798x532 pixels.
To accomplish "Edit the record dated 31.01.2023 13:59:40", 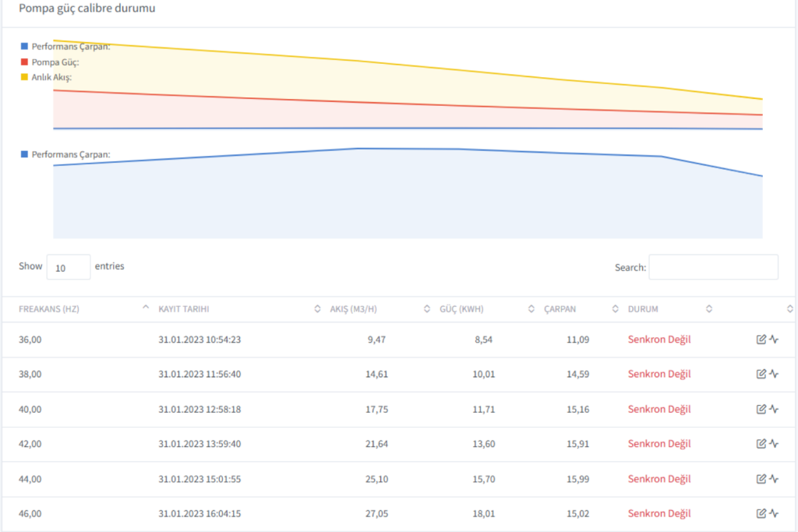I will (761, 444).
